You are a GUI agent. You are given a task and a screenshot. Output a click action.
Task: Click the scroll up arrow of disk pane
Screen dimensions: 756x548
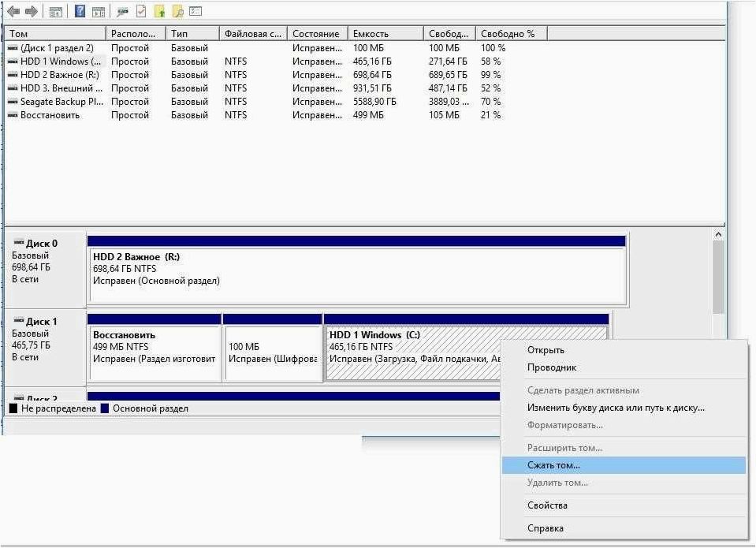pos(718,235)
